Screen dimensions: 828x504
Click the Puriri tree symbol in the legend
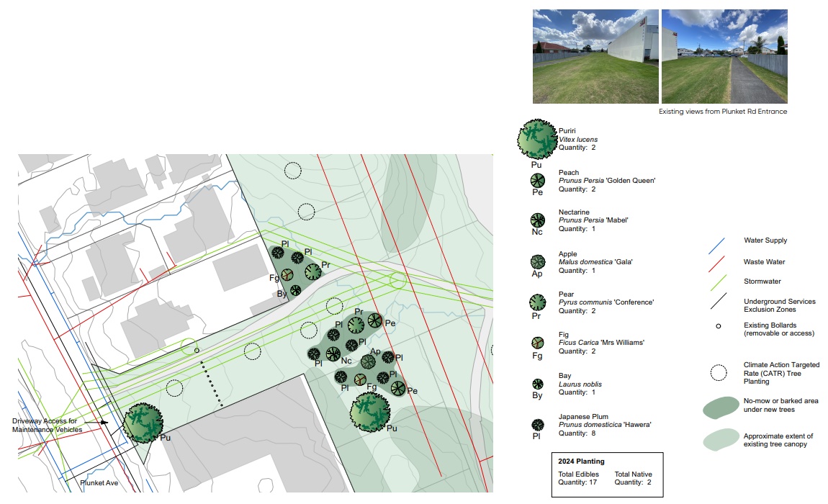[537, 139]
